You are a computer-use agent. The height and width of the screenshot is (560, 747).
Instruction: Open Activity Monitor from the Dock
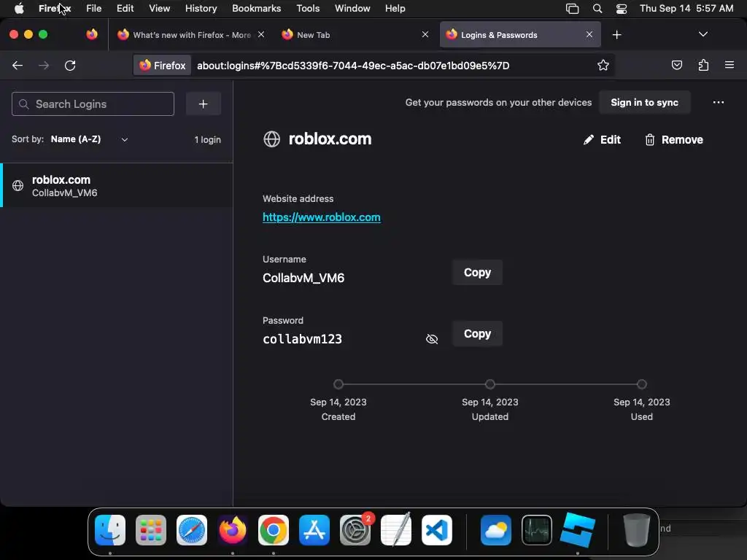537,530
